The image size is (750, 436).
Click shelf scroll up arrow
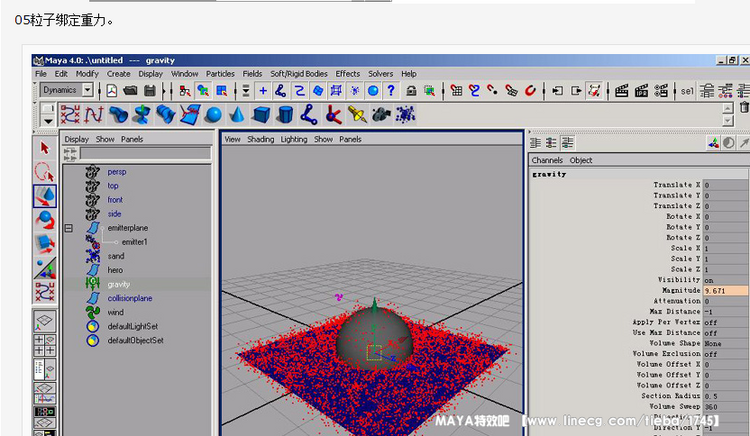[x=728, y=108]
